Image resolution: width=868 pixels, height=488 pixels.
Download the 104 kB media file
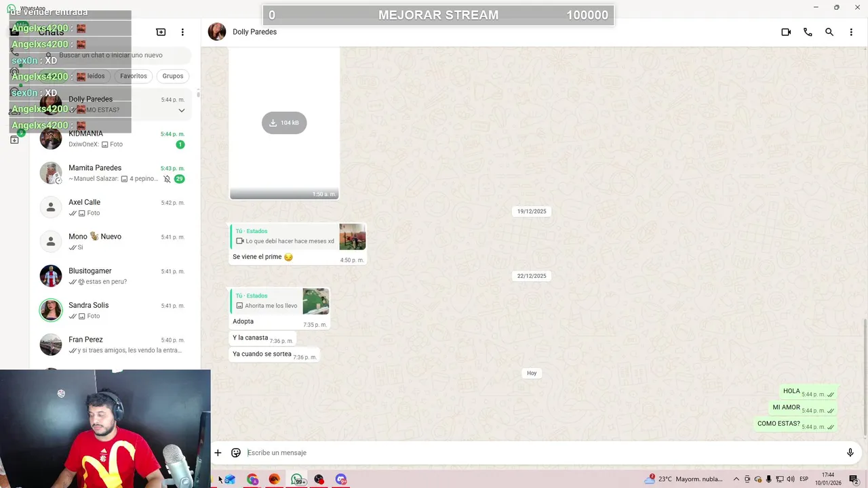284,123
